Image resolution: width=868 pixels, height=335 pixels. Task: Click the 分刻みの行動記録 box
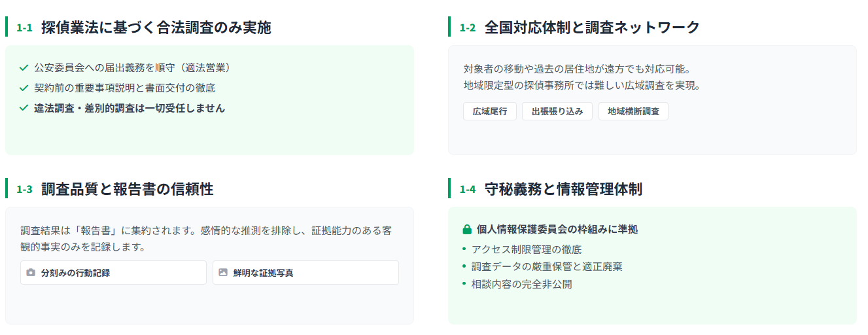pos(113,272)
